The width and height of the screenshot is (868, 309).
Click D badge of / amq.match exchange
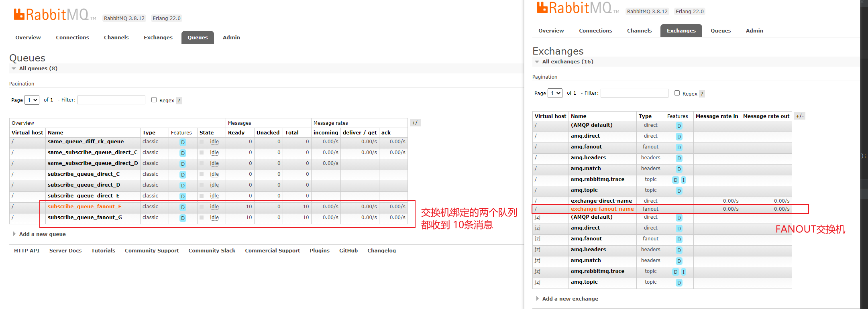(x=679, y=169)
